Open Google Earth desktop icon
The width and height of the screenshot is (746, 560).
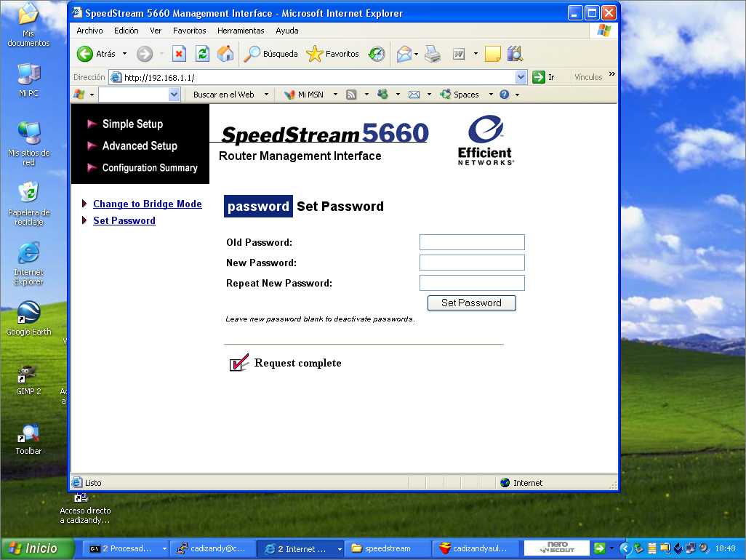click(x=28, y=319)
